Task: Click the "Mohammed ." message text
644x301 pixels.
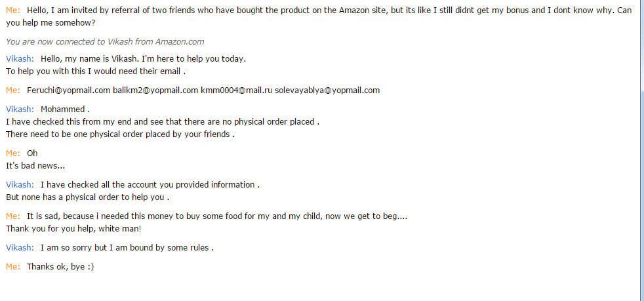Action: (65, 109)
